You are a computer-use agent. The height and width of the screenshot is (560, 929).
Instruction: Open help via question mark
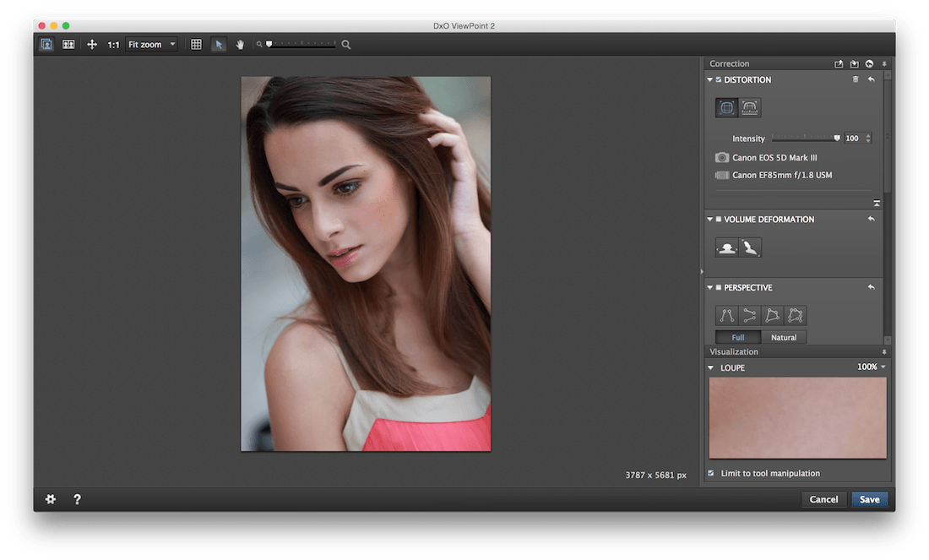point(77,499)
